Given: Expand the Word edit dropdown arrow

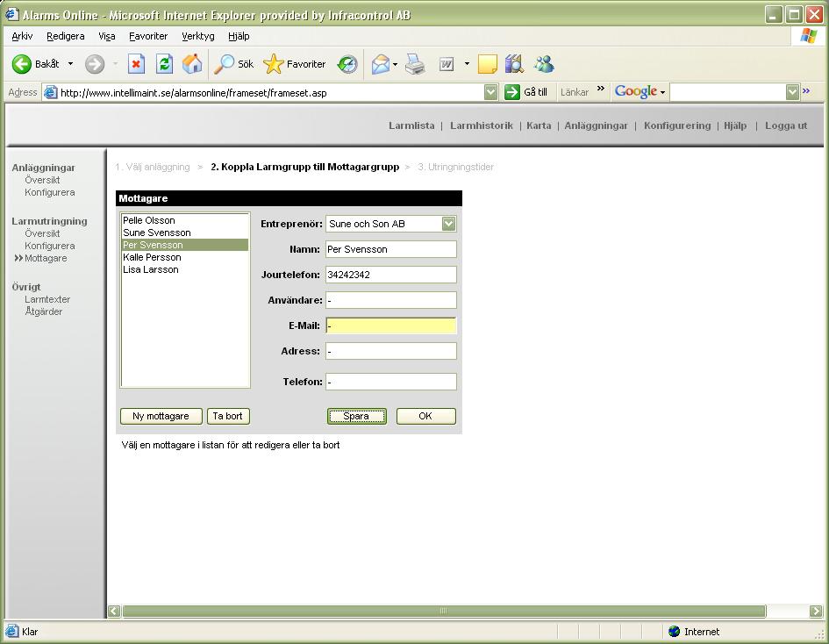Looking at the screenshot, I should pos(467,64).
